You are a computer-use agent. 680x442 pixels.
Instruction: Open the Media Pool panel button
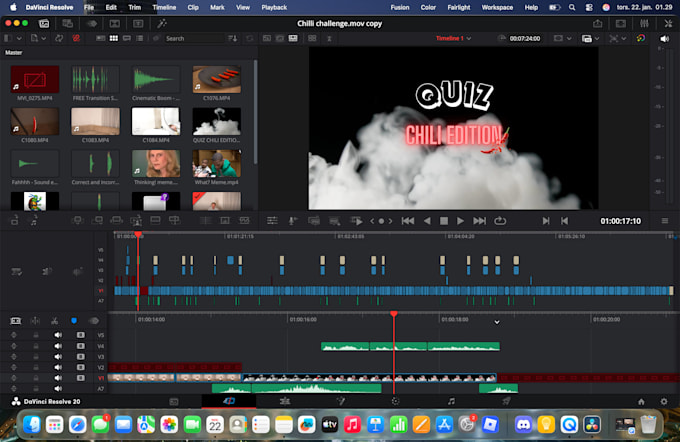tap(44, 24)
